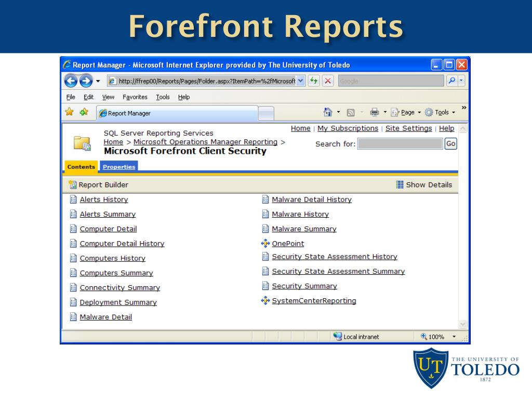Screen dimensions: 532x399
Task: Click the Home house icon in toolbar
Action: pyautogui.click(x=328, y=112)
